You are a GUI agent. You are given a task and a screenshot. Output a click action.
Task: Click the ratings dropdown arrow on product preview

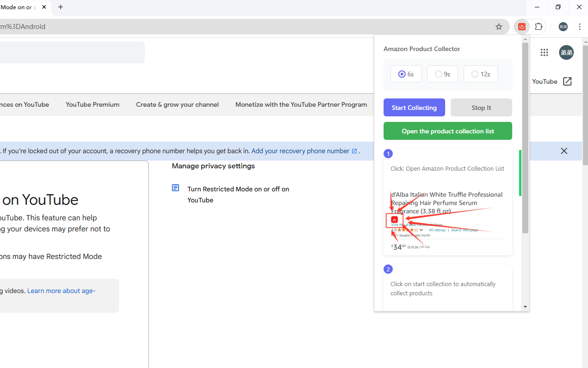click(x=420, y=230)
